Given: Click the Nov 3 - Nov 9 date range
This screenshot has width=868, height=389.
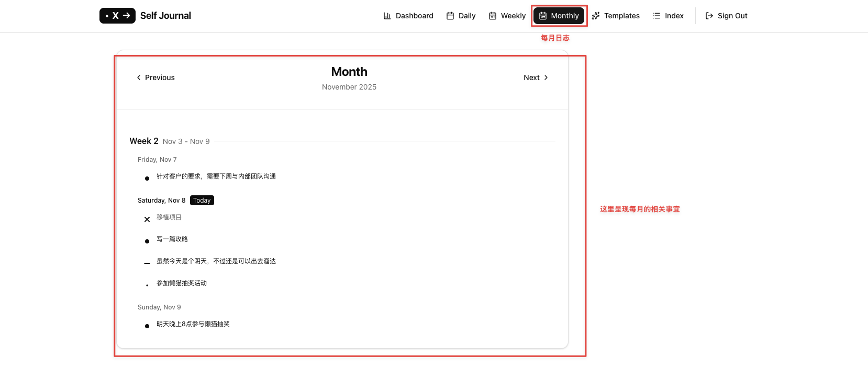Looking at the screenshot, I should click(186, 141).
